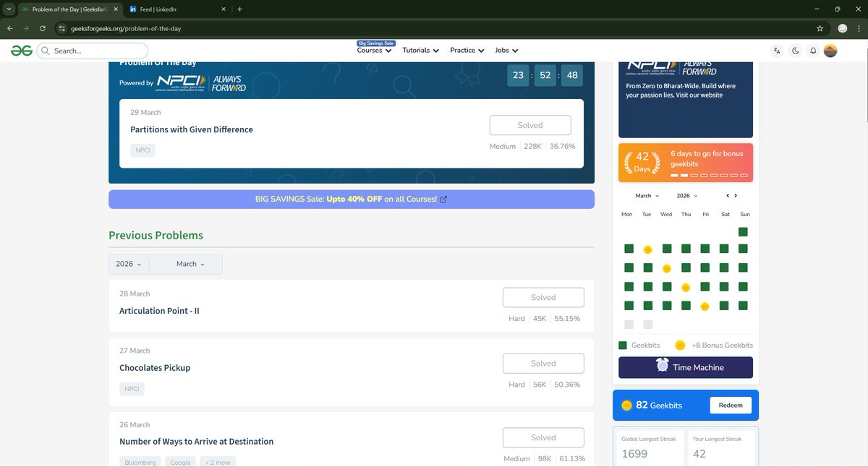Click the Redeem button
Image resolution: width=868 pixels, height=467 pixels.
point(731,406)
